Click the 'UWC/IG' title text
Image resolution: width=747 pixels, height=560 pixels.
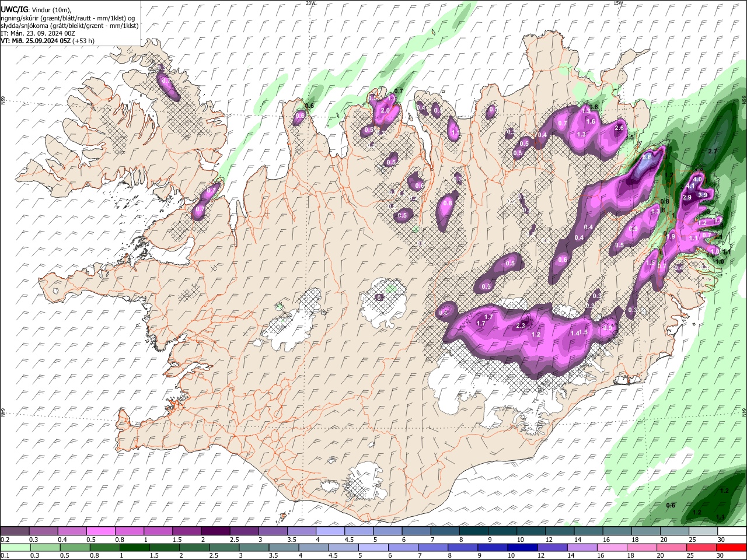[14, 9]
